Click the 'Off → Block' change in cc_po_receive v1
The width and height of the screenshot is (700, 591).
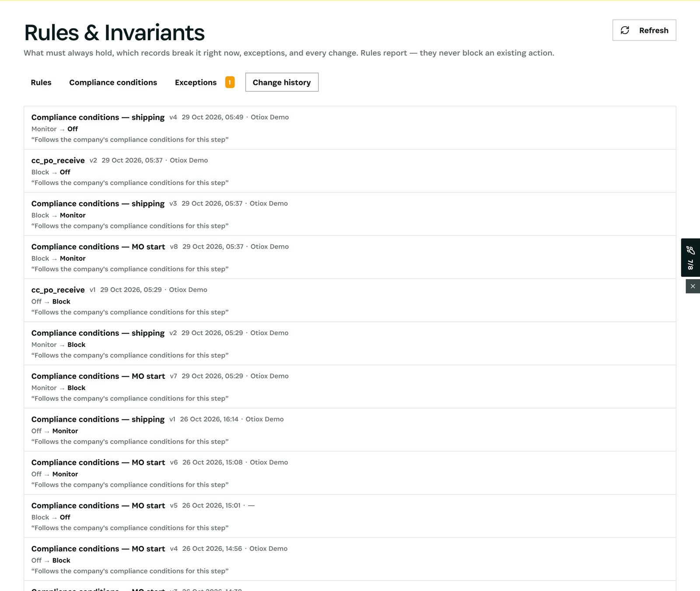[51, 301]
